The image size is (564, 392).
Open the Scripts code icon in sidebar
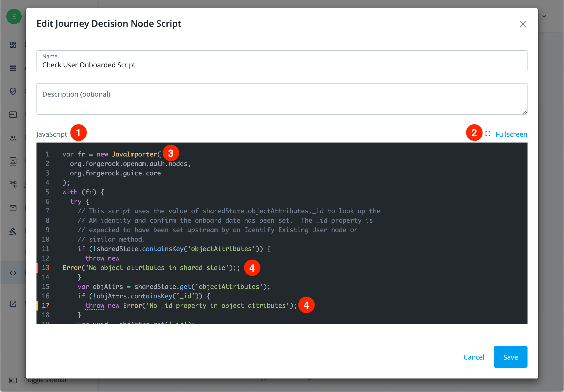pyautogui.click(x=13, y=273)
